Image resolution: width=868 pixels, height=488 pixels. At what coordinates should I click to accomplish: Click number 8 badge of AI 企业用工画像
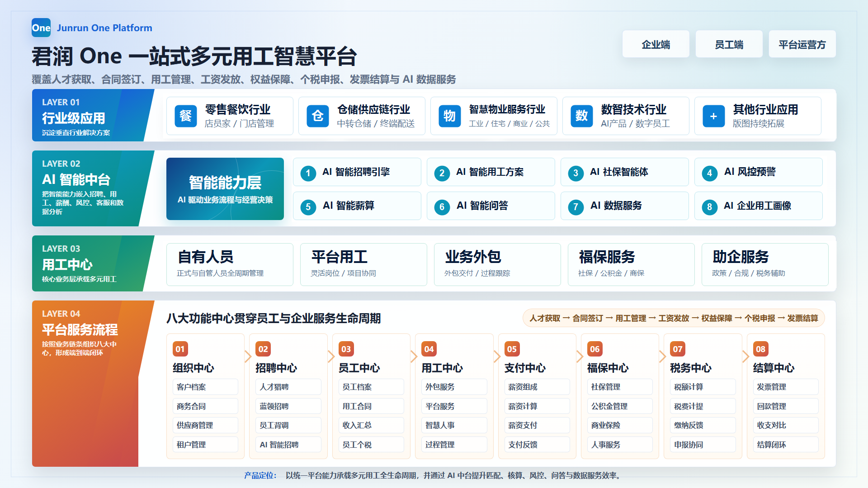point(710,207)
